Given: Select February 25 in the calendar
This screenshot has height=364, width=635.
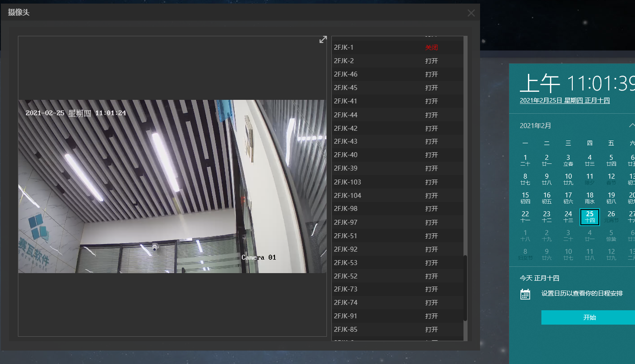Looking at the screenshot, I should (x=590, y=217).
